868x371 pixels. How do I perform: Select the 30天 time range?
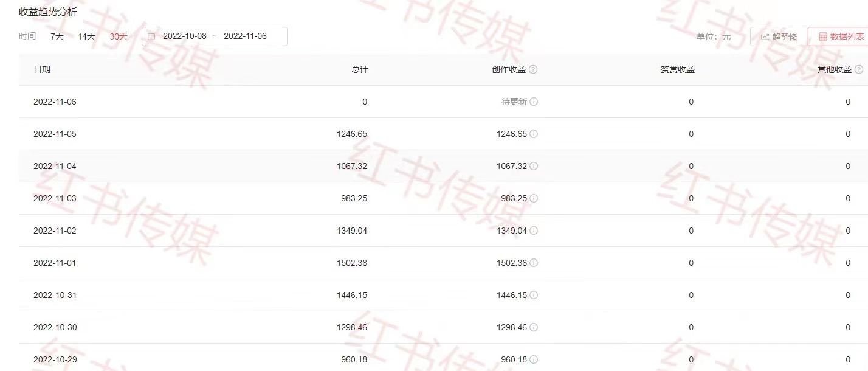(119, 36)
